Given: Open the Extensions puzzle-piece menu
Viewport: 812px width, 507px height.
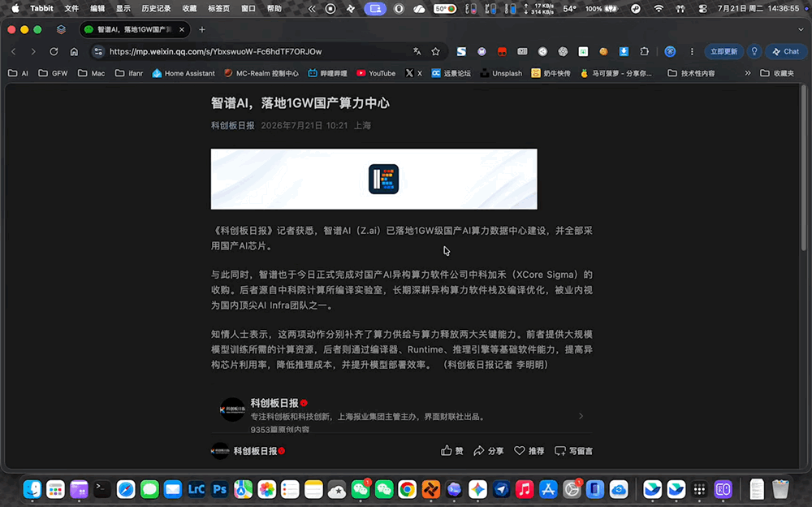Looking at the screenshot, I should click(x=644, y=51).
